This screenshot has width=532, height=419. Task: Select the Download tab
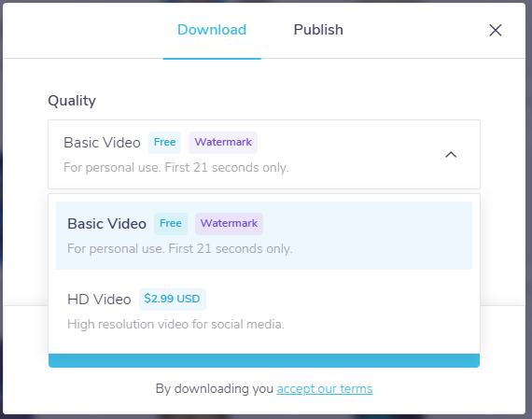(212, 30)
